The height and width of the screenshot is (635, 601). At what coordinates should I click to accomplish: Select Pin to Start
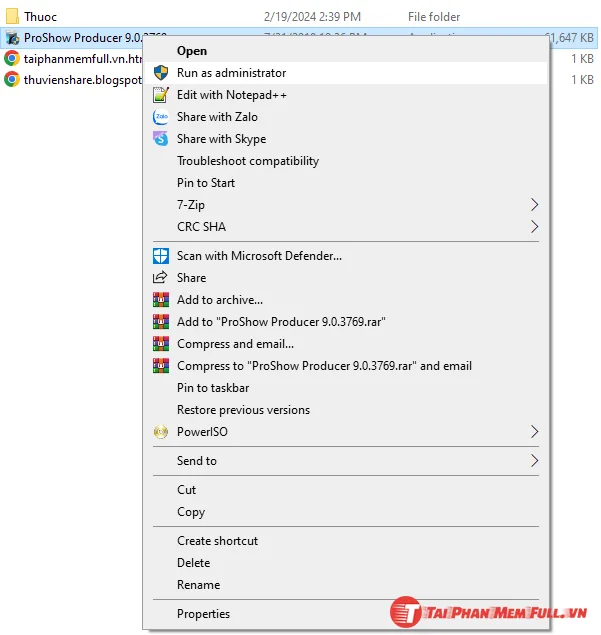(345, 183)
